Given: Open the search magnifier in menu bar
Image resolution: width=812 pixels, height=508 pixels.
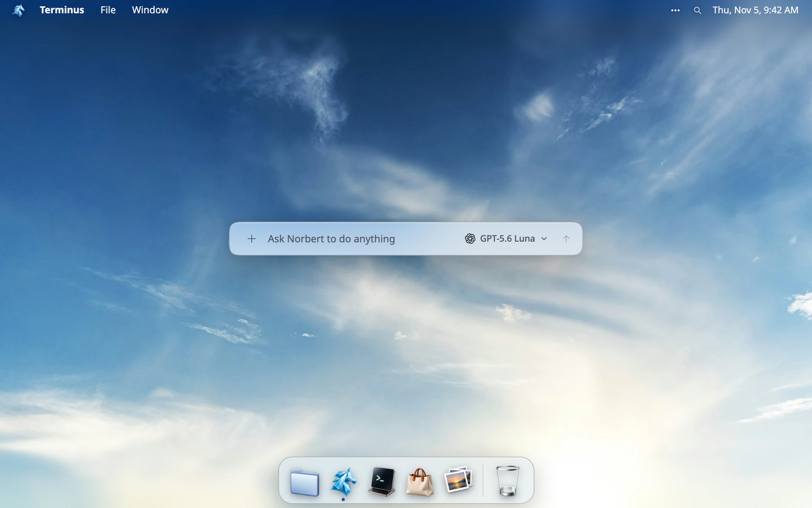Looking at the screenshot, I should 697,10.
